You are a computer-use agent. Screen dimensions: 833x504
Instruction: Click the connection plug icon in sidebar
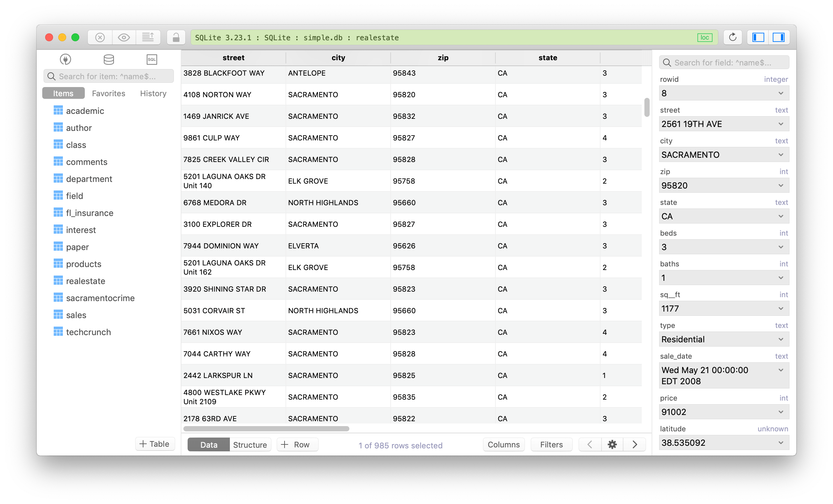(x=65, y=60)
